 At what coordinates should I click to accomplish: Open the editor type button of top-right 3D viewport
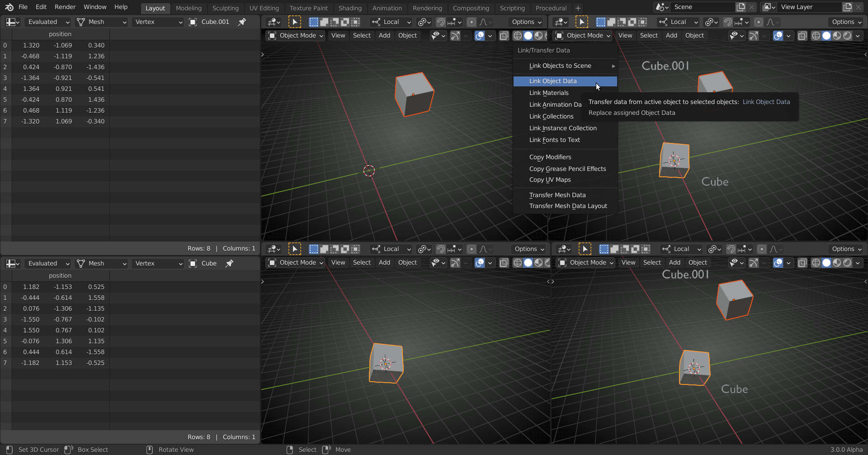[561, 22]
